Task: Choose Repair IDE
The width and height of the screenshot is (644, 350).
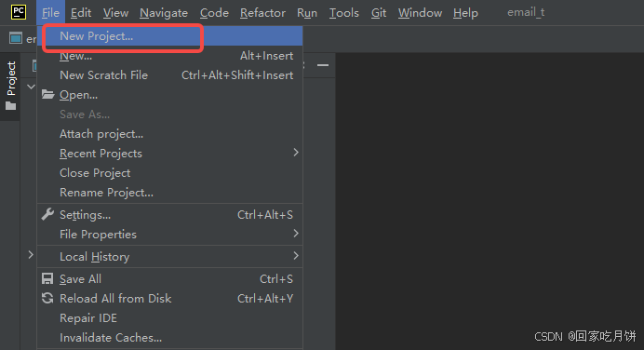Action: 170,318
